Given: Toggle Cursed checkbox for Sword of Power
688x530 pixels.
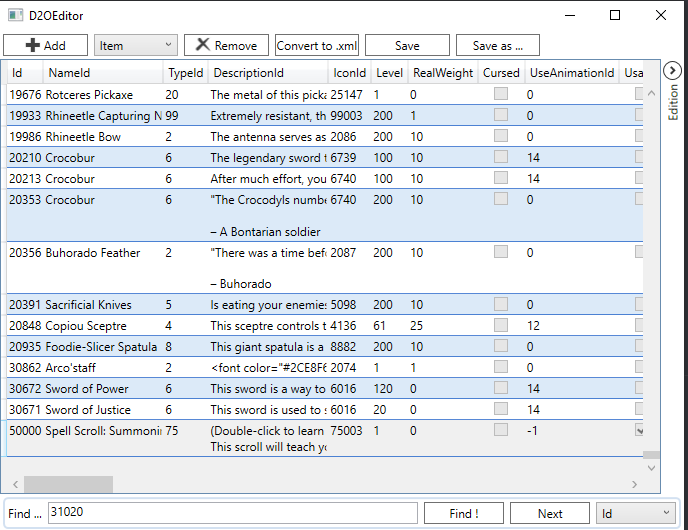Looking at the screenshot, I should tap(501, 388).
